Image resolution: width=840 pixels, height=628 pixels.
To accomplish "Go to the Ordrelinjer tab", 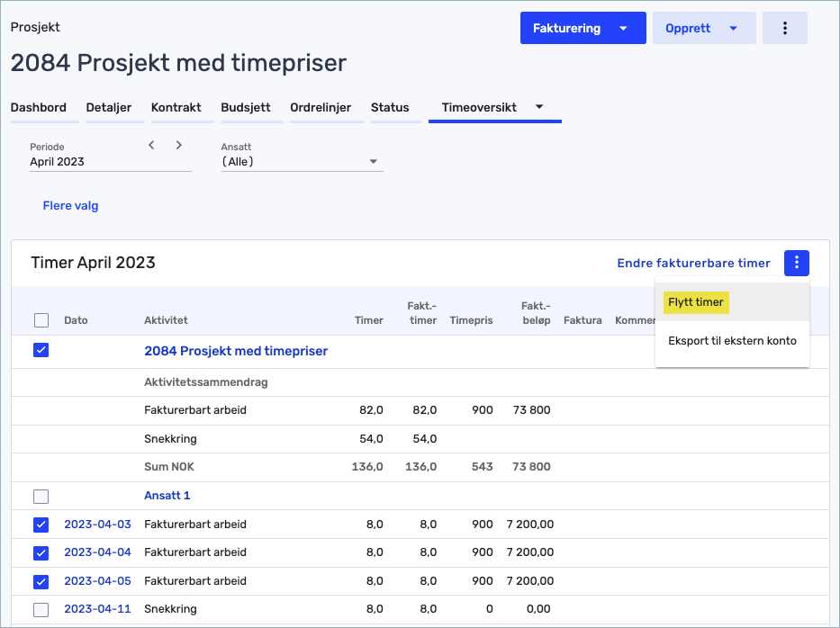I will coord(321,108).
